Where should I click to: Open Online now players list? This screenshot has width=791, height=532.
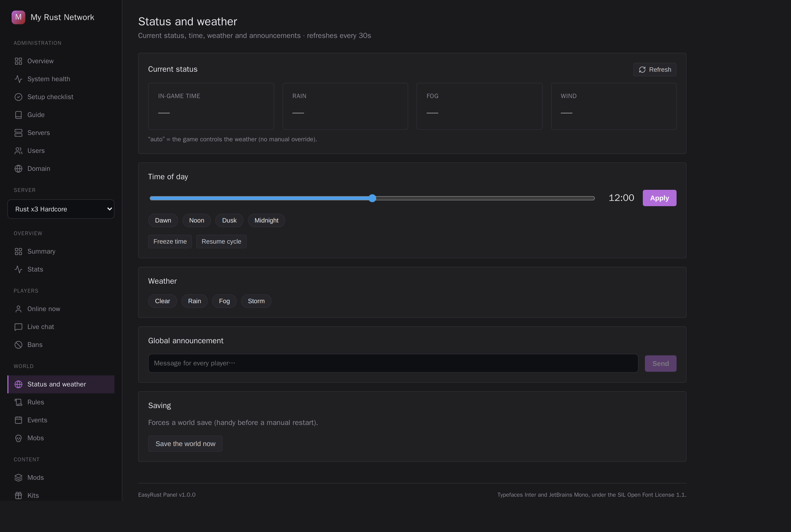click(x=61, y=309)
